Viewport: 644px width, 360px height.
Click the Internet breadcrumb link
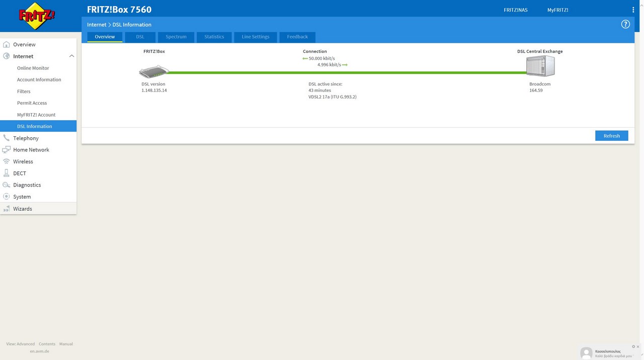[97, 25]
